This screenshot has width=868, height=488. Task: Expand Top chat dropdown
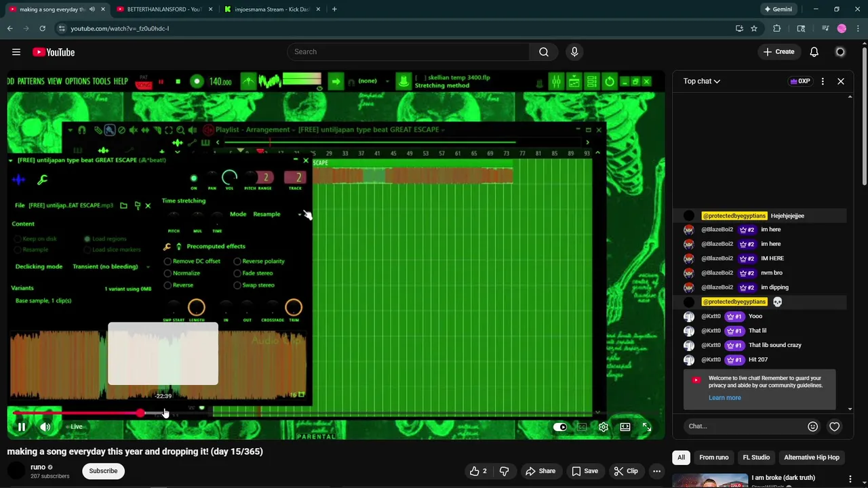click(x=702, y=81)
